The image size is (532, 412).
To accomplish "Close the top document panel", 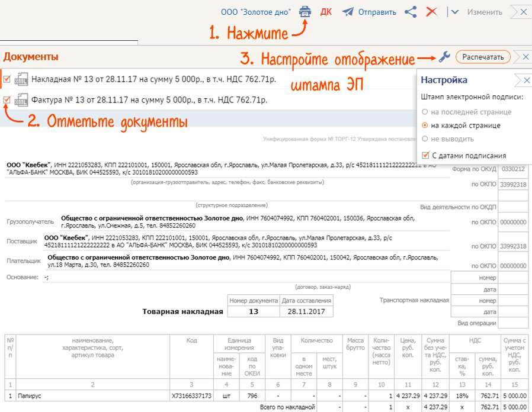I will tap(524, 12).
